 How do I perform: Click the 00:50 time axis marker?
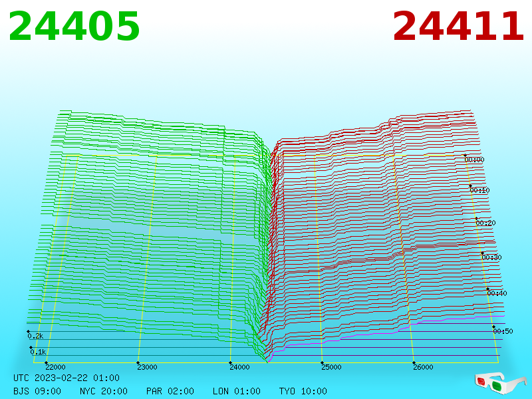[503, 331]
